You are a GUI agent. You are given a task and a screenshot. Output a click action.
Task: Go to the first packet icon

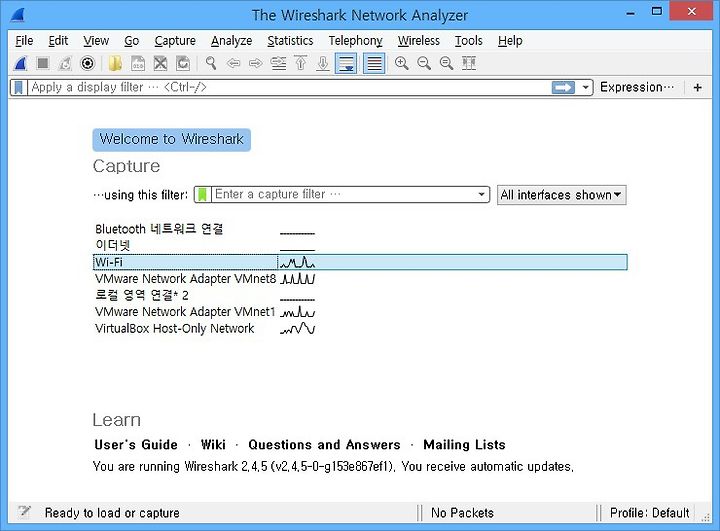point(301,63)
